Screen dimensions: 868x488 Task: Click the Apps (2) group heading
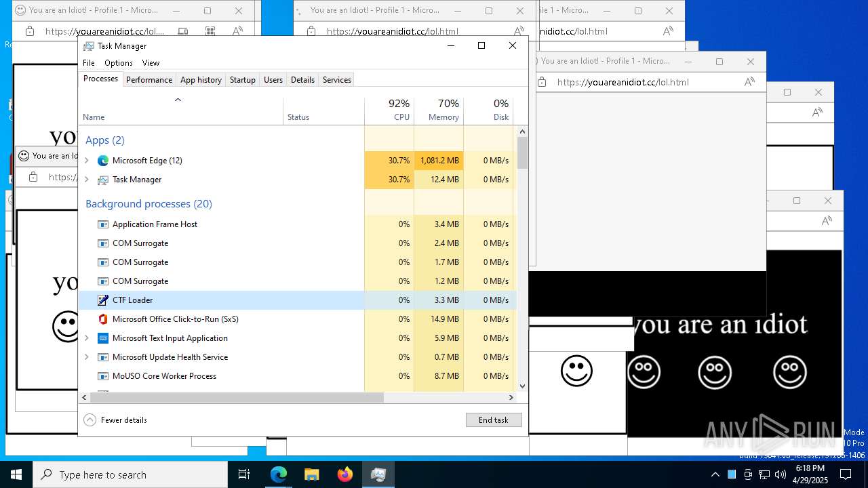point(105,140)
